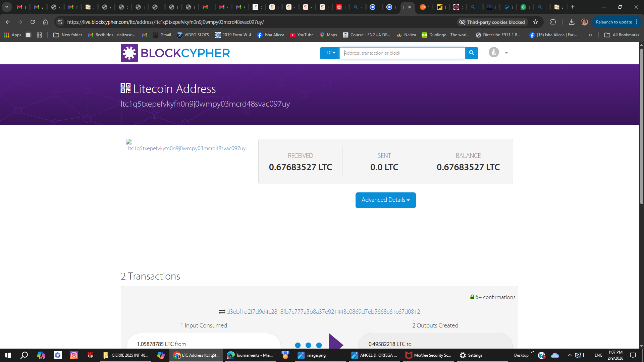Screen dimensions: 644x362
Task: Open Instagram from the taskbar
Action: click(x=74, y=355)
